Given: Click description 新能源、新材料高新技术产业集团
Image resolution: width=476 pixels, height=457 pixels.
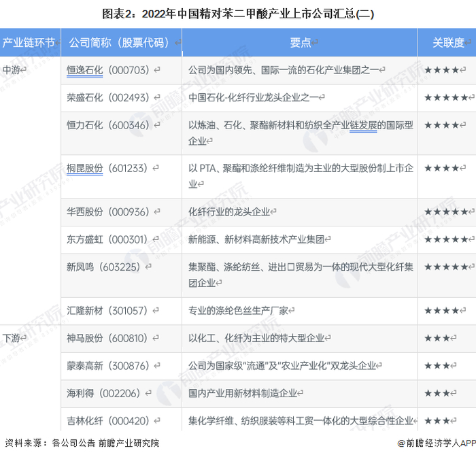Looking at the screenshot, I should (256, 239).
